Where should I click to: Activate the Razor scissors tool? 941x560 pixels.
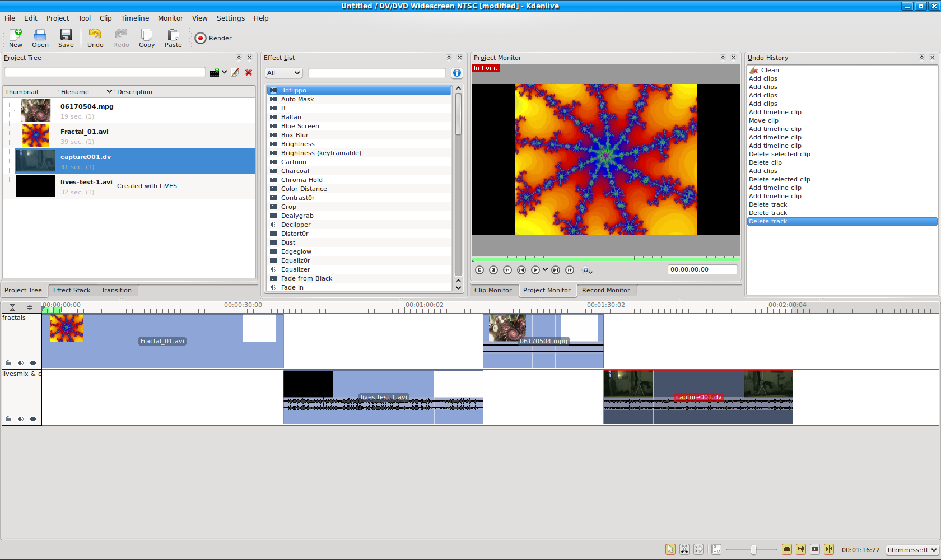(684, 549)
